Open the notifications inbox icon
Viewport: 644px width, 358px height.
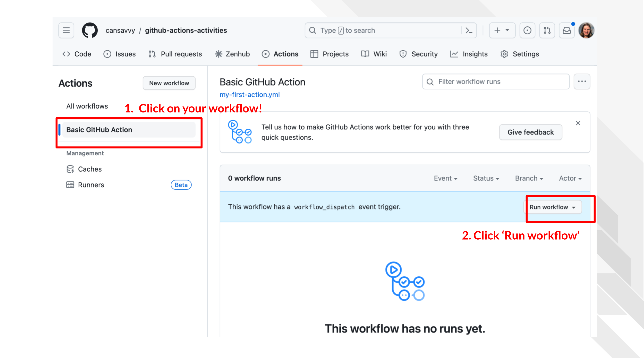click(566, 30)
